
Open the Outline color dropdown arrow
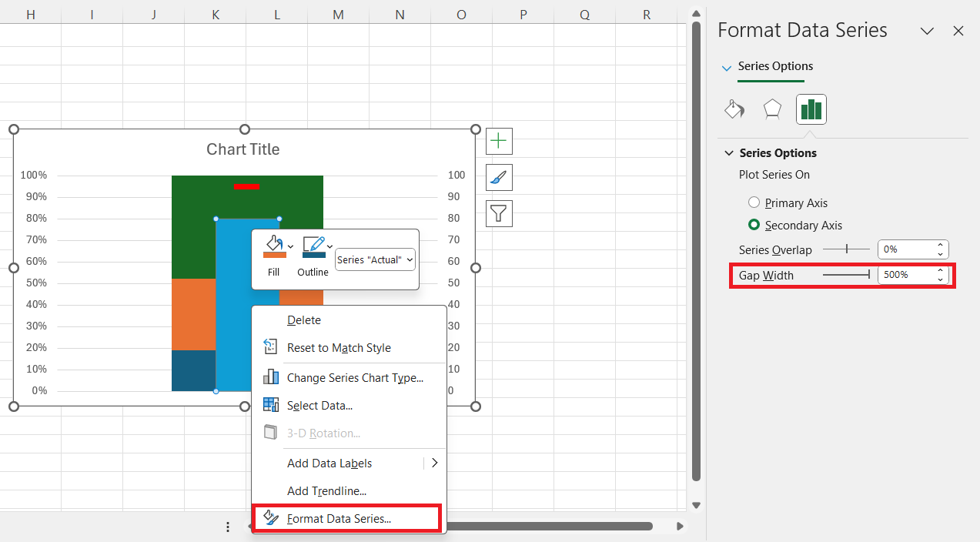330,246
